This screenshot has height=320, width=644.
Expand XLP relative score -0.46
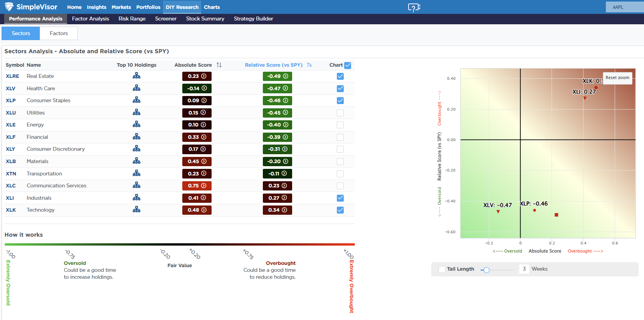pyautogui.click(x=277, y=101)
